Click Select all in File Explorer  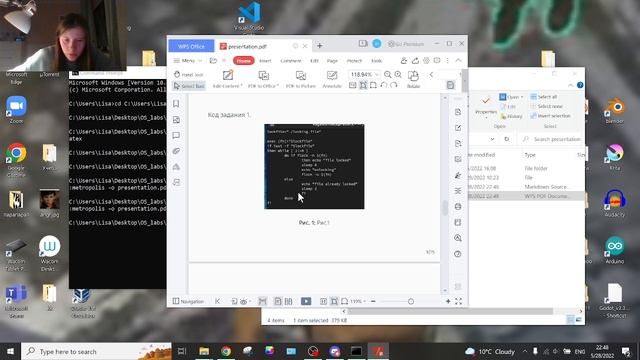click(544, 97)
